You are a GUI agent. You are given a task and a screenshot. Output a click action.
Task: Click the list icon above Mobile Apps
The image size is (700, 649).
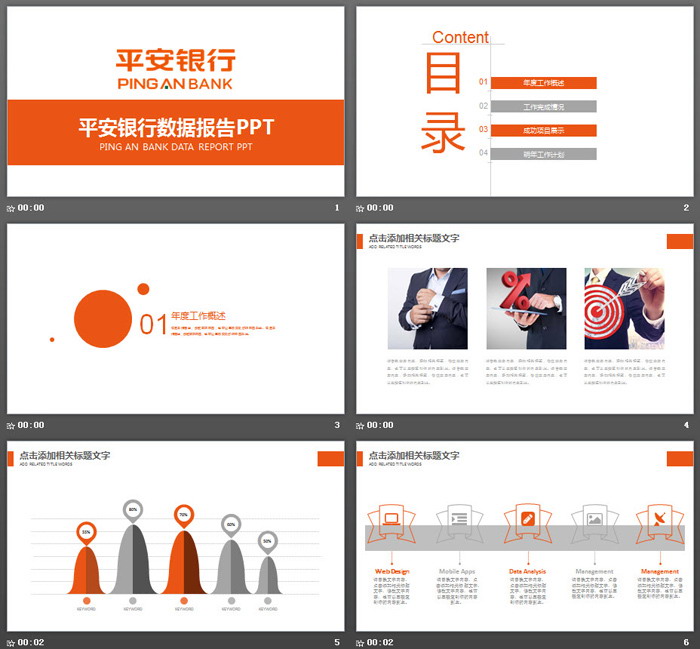[459, 519]
